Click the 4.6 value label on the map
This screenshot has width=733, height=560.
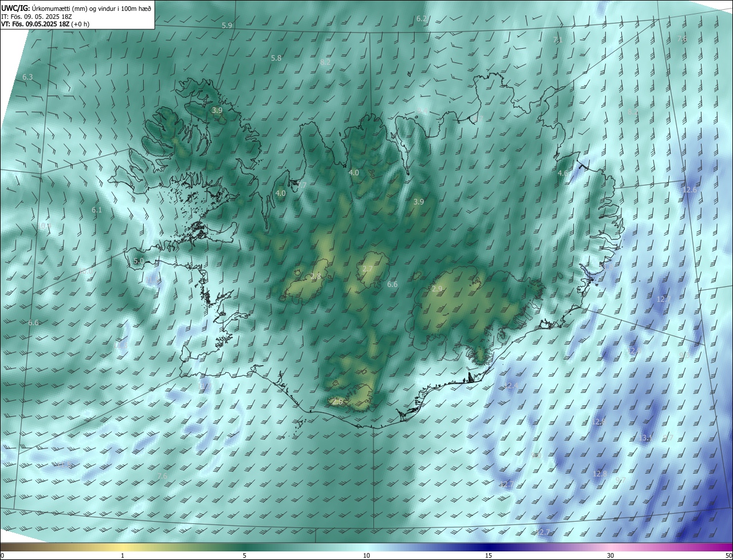(x=563, y=173)
